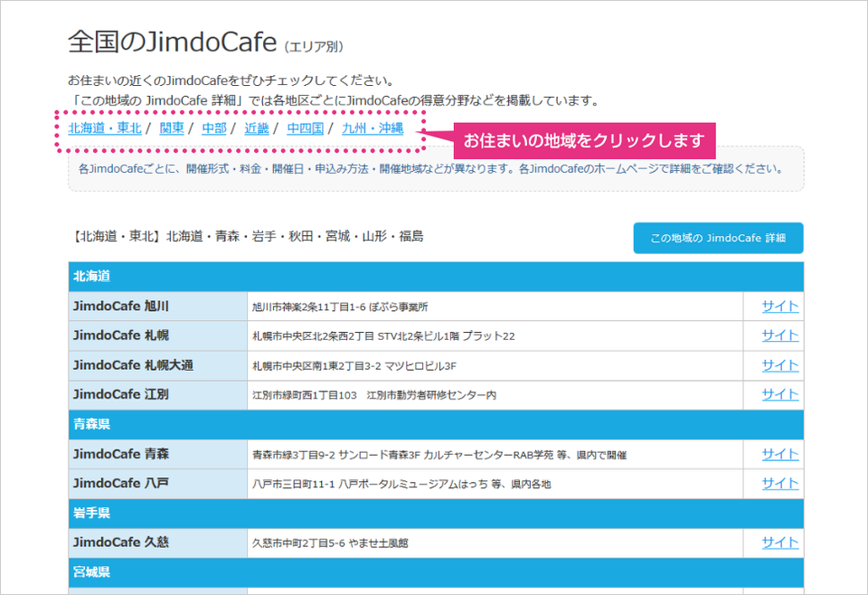This screenshot has height=595, width=868.
Task: Open the 北海道・東北 region link
Action: point(105,128)
